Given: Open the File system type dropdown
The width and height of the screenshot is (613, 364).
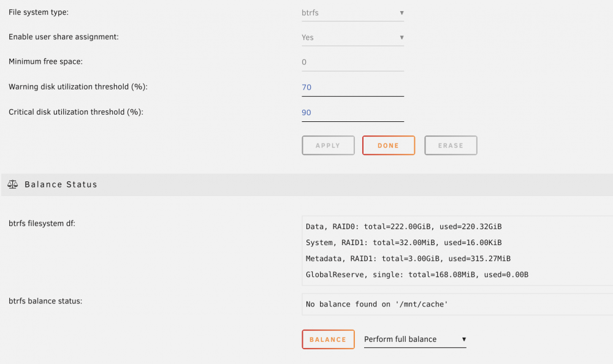Looking at the screenshot, I should [352, 13].
